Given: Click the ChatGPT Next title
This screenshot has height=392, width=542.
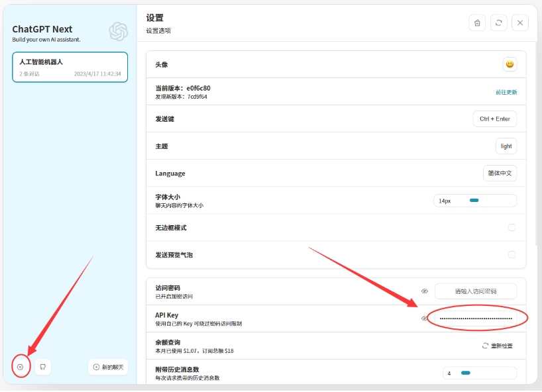Looking at the screenshot, I should coord(42,29).
